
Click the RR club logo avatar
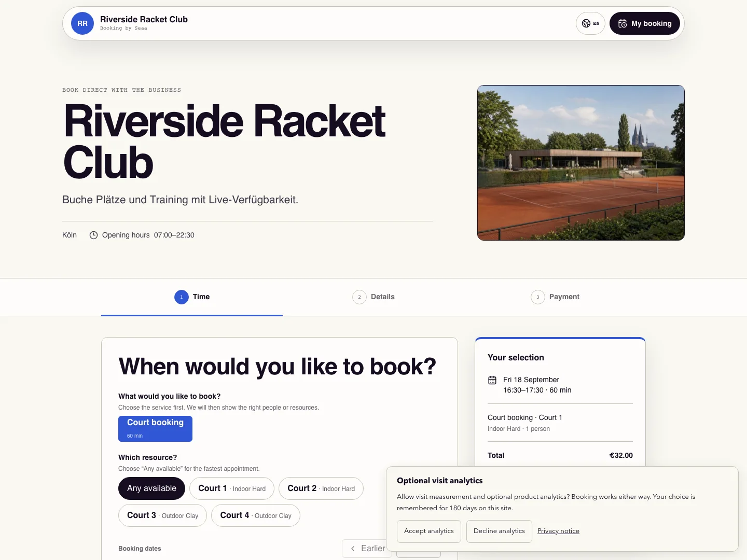pyautogui.click(x=82, y=23)
